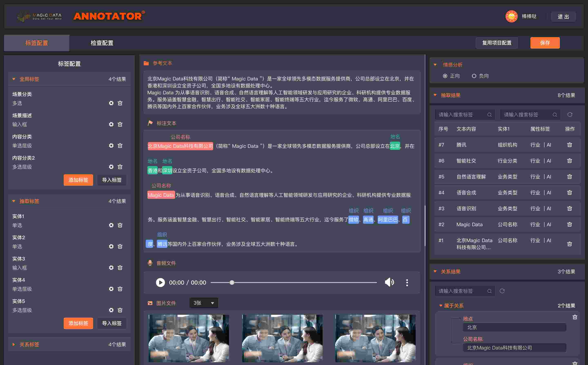Mute the audio player volume

(390, 283)
